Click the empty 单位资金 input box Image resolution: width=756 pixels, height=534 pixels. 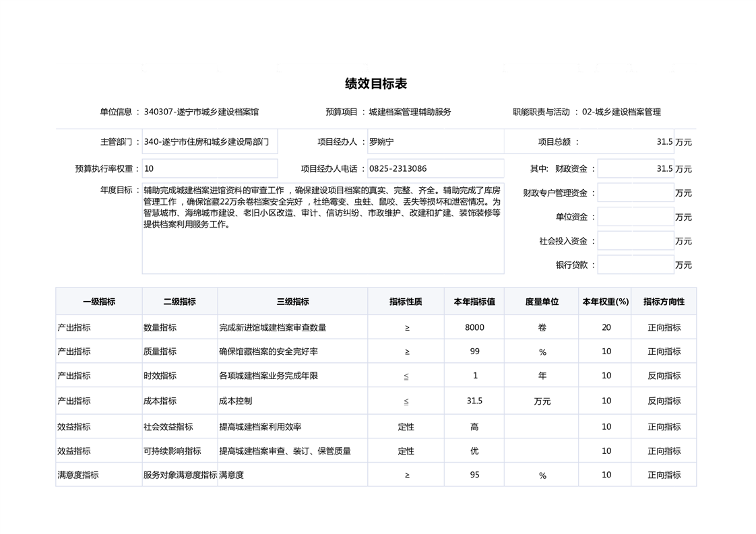[635, 217]
